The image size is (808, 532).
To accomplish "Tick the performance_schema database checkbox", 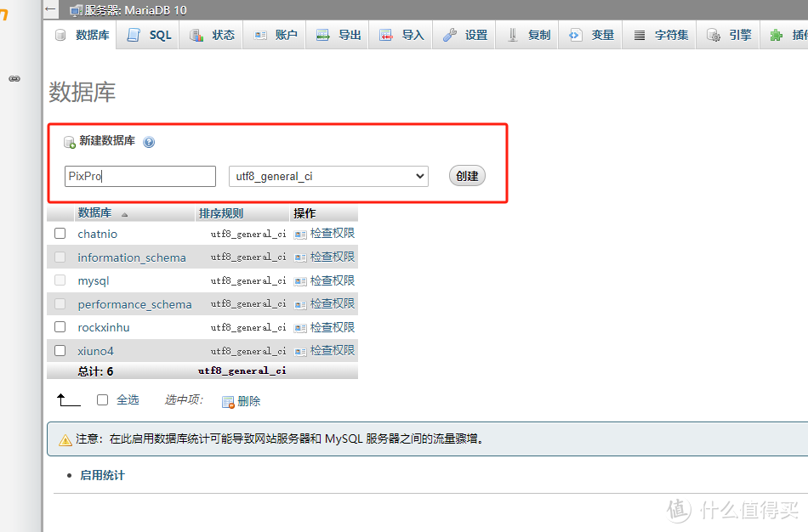I will [x=60, y=304].
